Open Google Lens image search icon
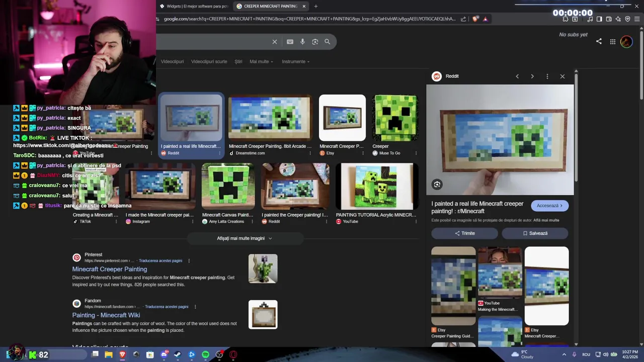The height and width of the screenshot is (362, 644). 315,42
